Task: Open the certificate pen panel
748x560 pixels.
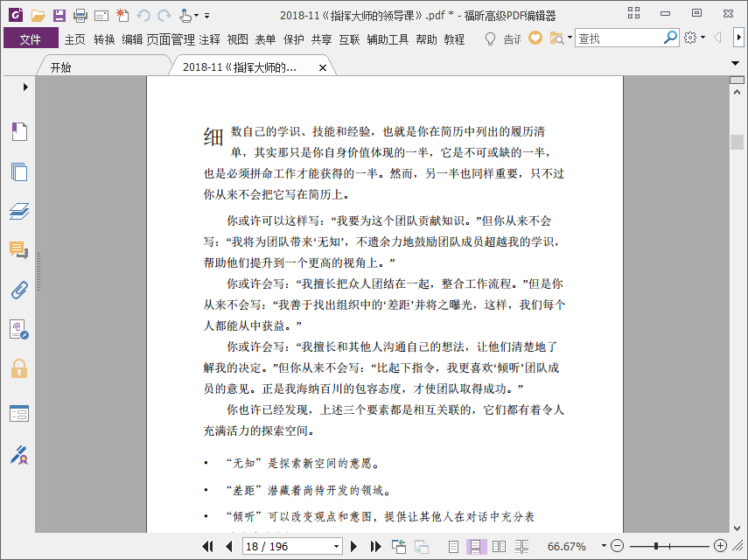Action: tap(19, 455)
